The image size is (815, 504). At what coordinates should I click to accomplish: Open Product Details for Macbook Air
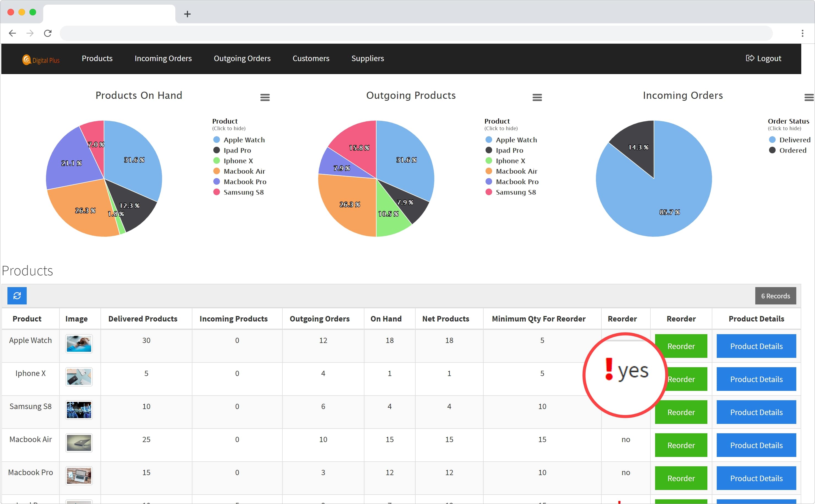point(756,445)
